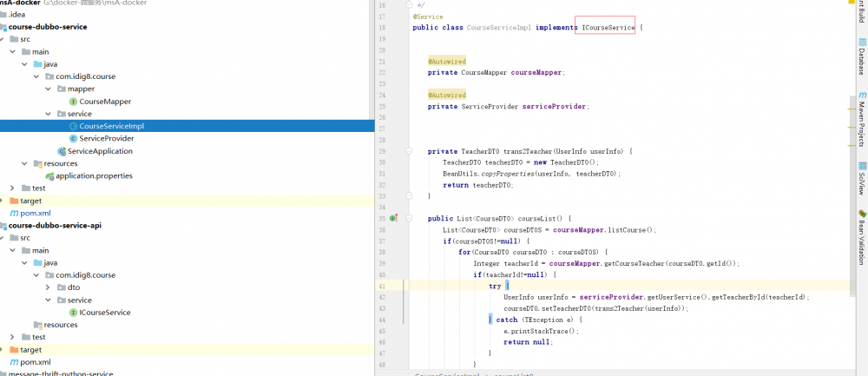Click the implements gutter icon at courseList
This screenshot has height=376, width=868.
393,218
